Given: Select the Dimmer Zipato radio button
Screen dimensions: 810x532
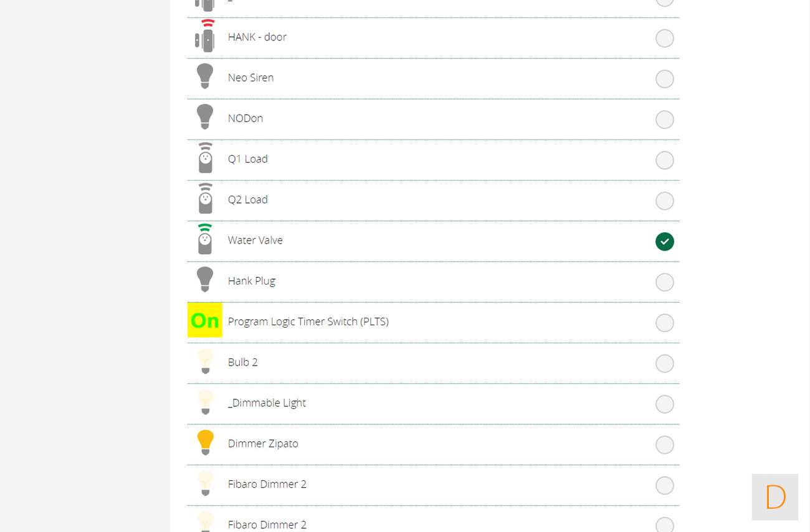Looking at the screenshot, I should [665, 445].
